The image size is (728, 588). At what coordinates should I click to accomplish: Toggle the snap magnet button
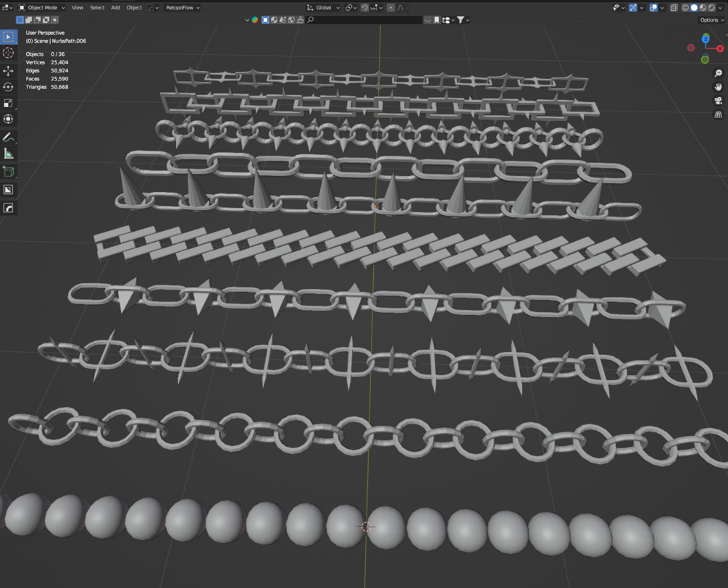(x=365, y=7)
